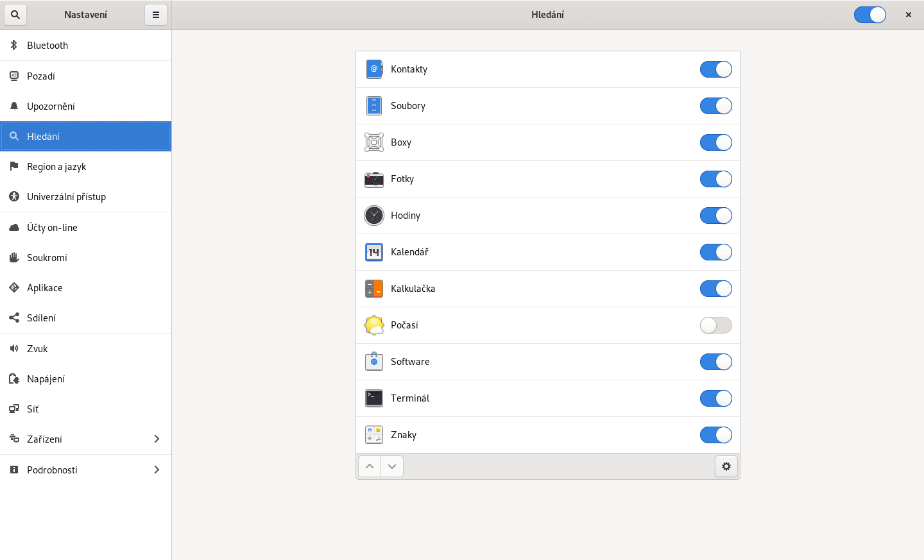Turn off the Kalendář search toggle
Screen dimensions: 924x560
pos(715,252)
